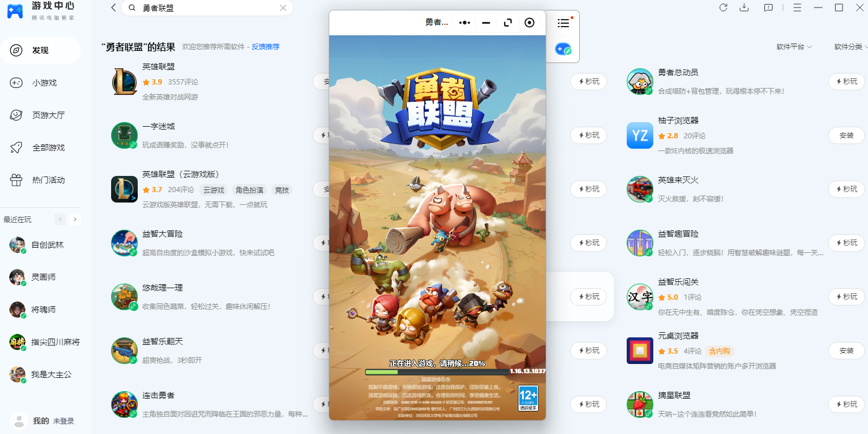The width and height of the screenshot is (868, 434).
Task: Open the game list icon beside mini-game
Action: 563,23
